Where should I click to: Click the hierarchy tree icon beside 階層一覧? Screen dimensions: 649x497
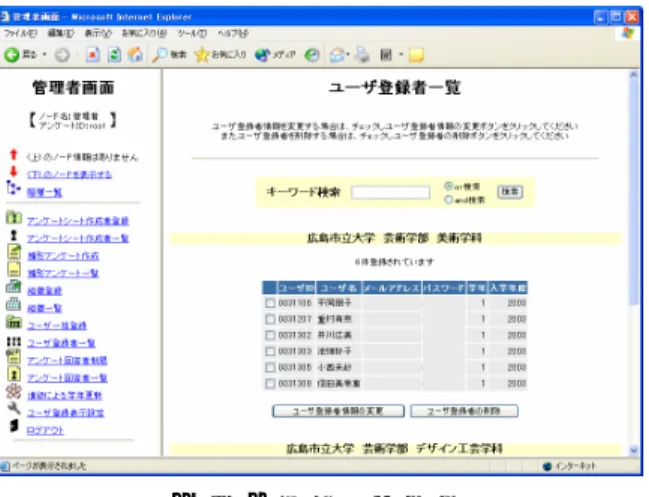13,188
